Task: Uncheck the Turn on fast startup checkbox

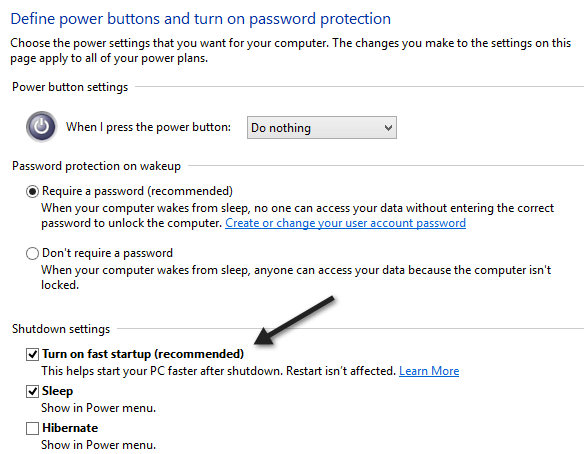Action: pos(32,354)
